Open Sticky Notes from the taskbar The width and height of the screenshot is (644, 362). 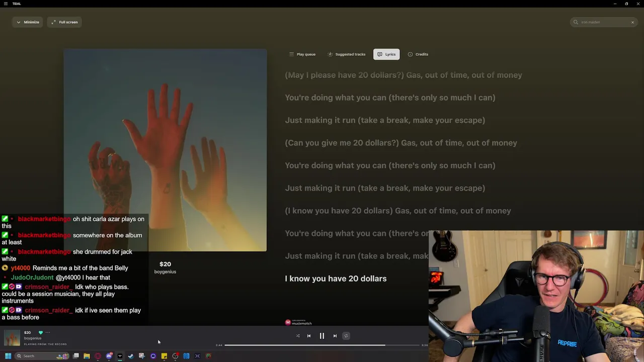coord(164,356)
